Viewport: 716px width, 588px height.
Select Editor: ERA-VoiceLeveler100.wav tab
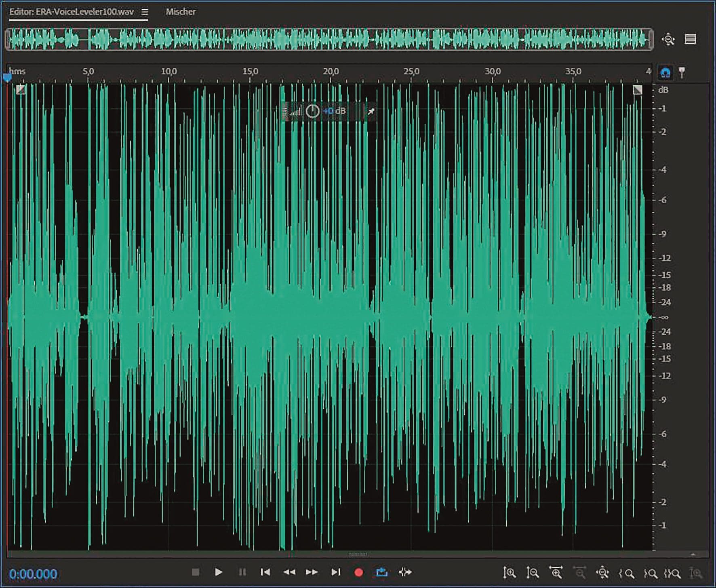(72, 12)
